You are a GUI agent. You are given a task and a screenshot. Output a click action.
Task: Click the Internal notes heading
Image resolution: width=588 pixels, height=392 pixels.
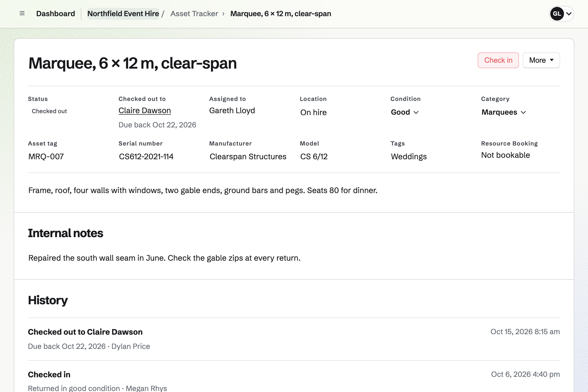pyautogui.click(x=65, y=233)
